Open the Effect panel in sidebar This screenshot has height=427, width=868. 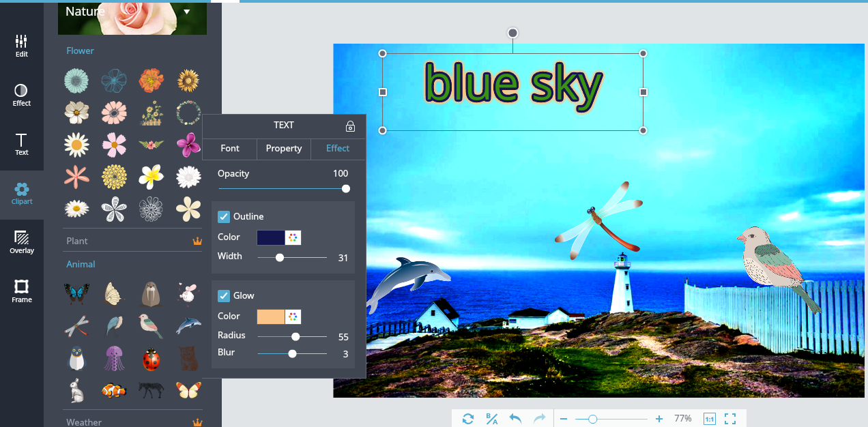22,95
